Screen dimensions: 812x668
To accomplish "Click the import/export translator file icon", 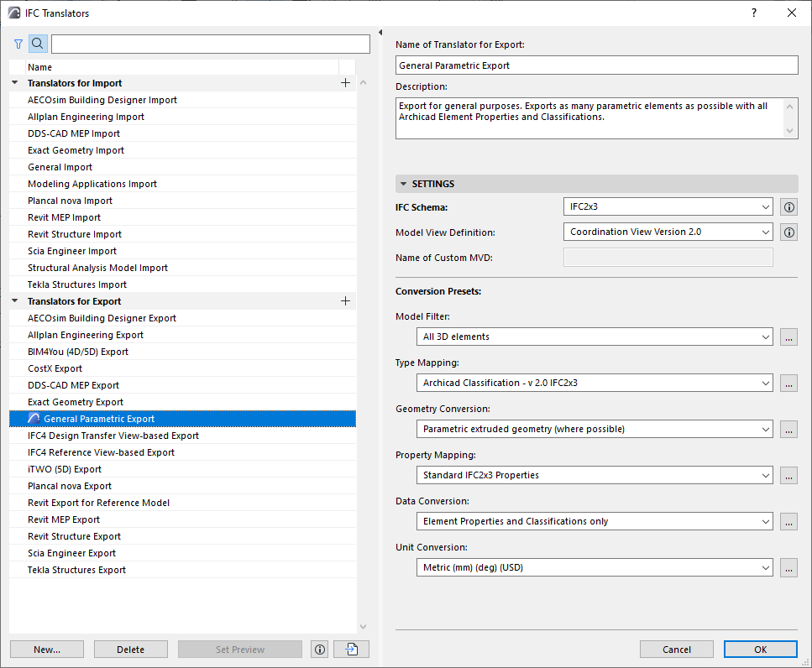I will pos(352,650).
